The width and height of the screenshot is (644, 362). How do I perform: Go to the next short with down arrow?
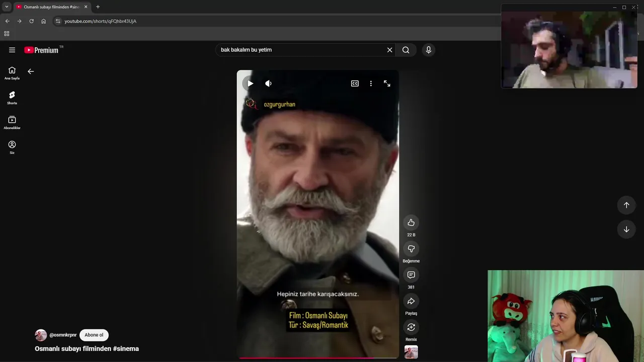[x=626, y=229]
